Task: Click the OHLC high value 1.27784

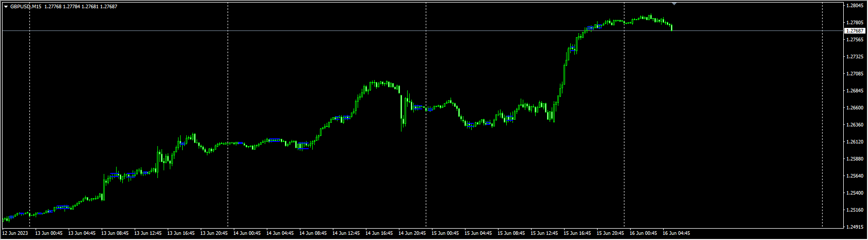Action: [71, 7]
